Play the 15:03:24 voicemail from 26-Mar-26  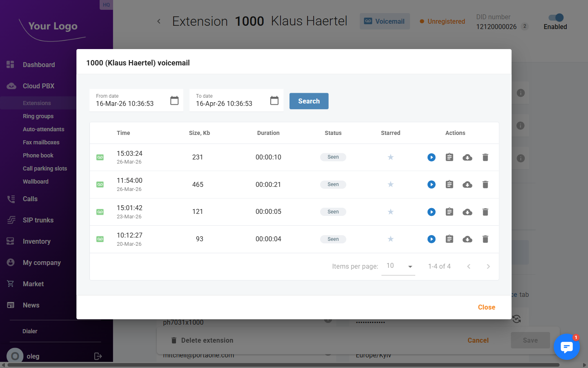[431, 157]
